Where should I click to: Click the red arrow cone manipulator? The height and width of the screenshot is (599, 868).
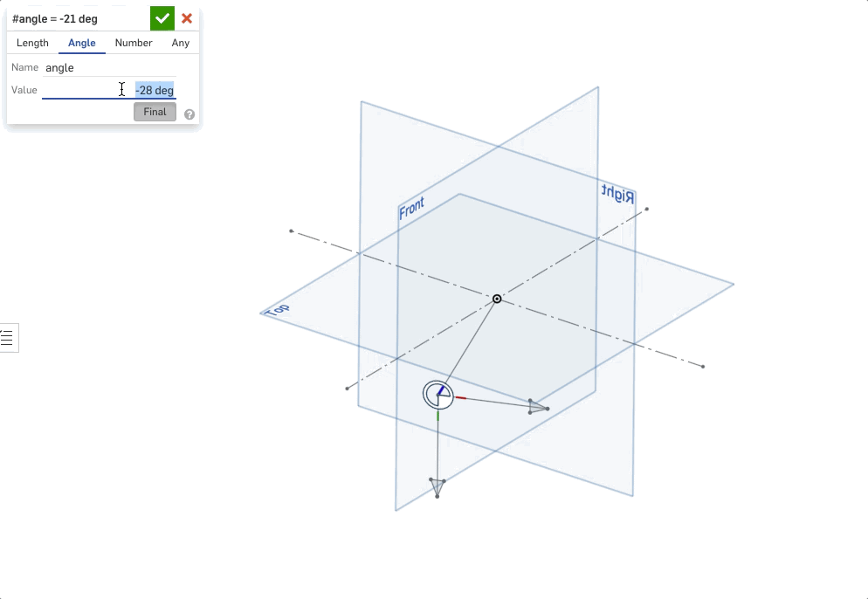539,407
